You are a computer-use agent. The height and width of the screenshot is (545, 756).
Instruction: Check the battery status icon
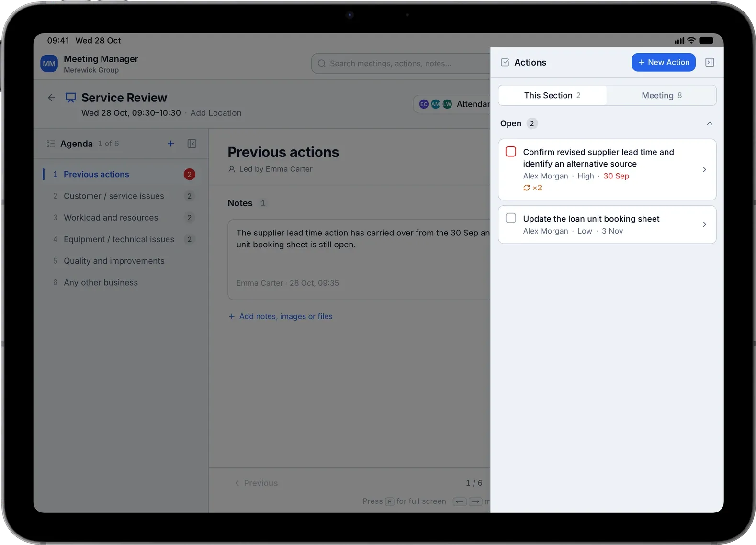tap(706, 41)
